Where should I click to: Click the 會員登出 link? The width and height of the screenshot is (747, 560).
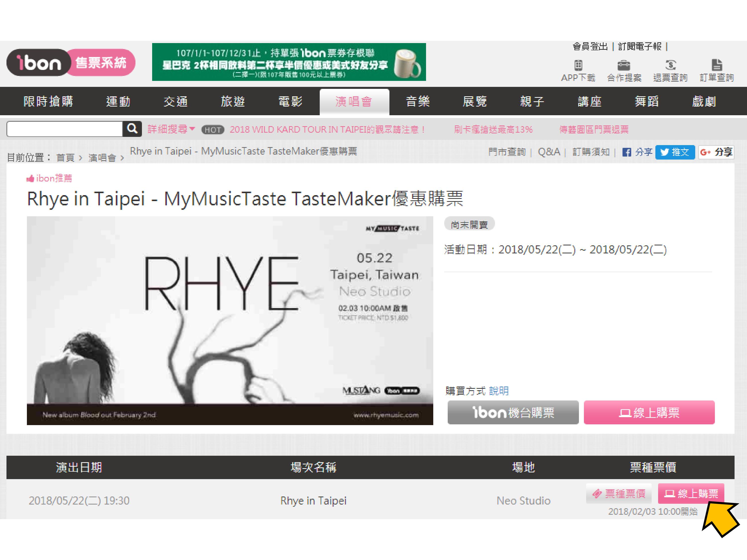590,47
